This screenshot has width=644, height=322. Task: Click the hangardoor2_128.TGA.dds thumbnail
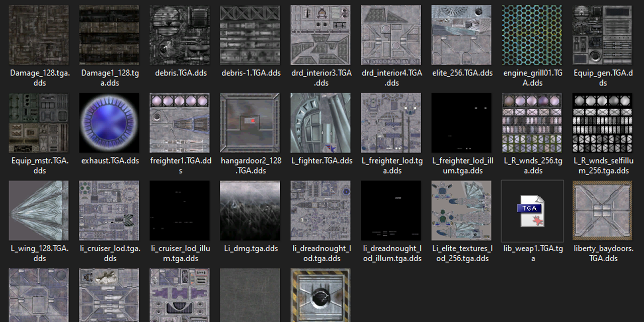click(250, 122)
